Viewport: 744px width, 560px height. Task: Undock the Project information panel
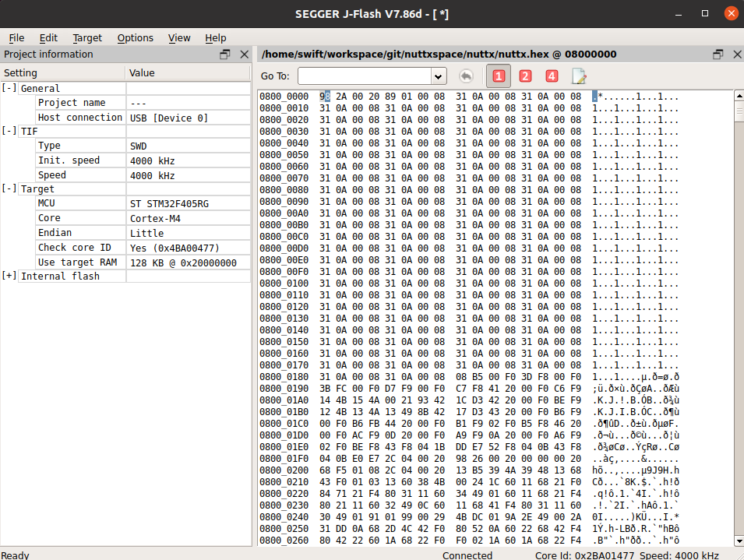point(225,55)
